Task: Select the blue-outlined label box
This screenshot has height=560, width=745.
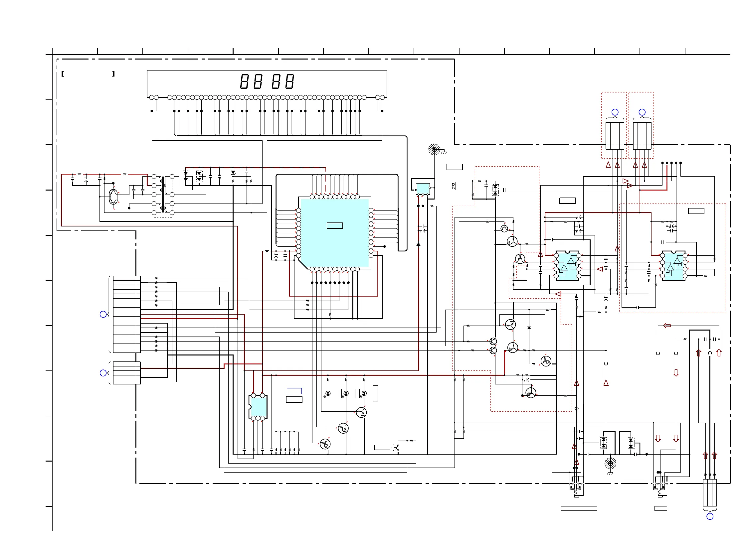Action: click(294, 391)
